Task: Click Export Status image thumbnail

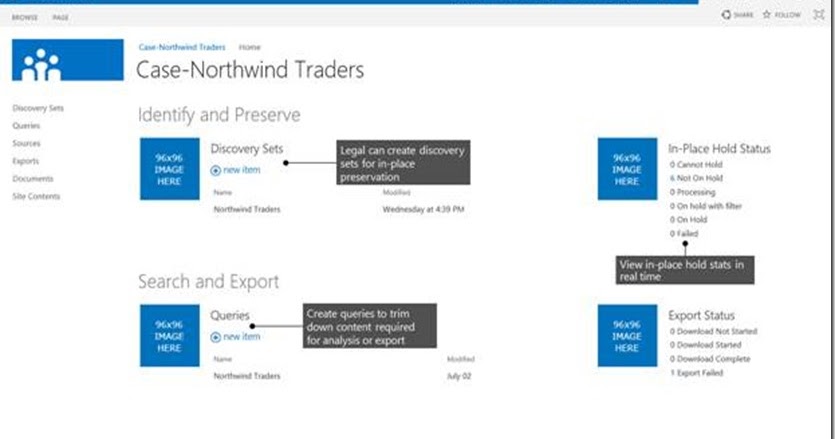Action: point(627,336)
